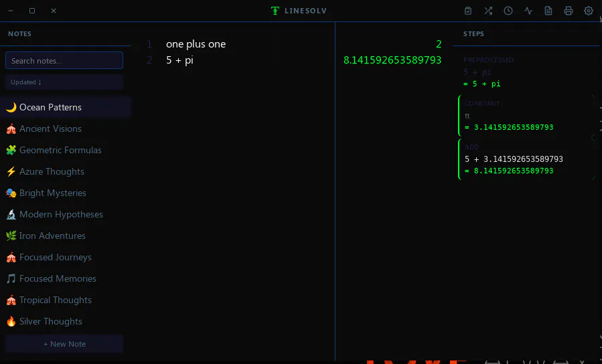The height and width of the screenshot is (364, 602).
Task: Open the Iron Adventures note
Action: 66,236
